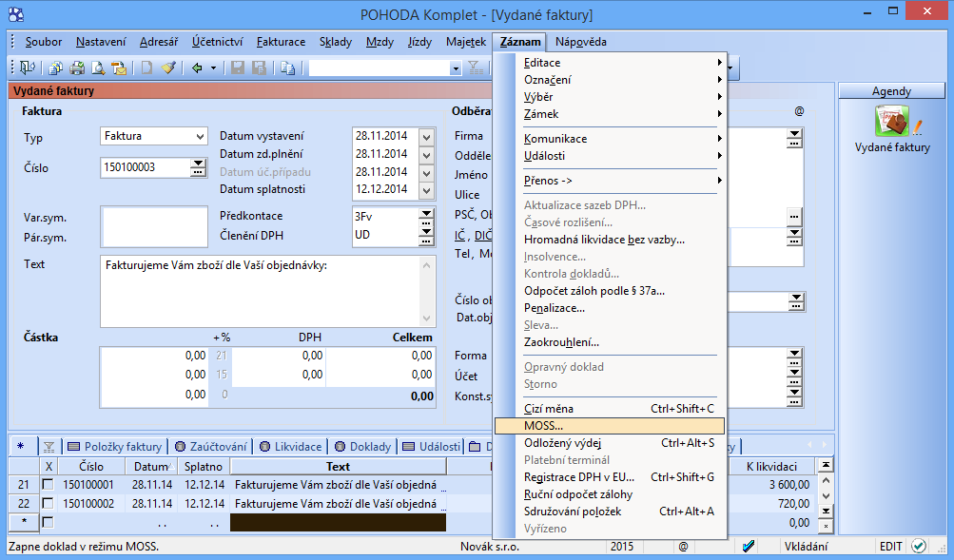Sort table by Datum column header
Image resolution: width=954 pixels, height=560 pixels.
click(x=153, y=467)
